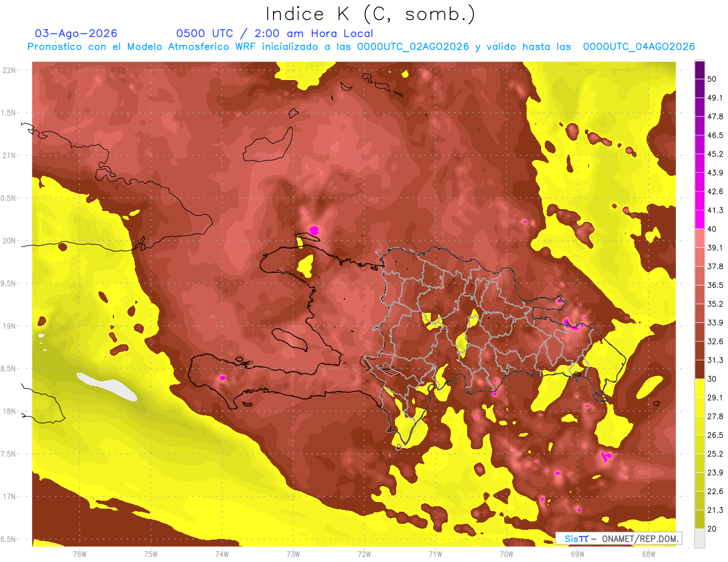Click the magenta colorbar band between 40 and 41.3
728x562 pixels.
click(699, 220)
